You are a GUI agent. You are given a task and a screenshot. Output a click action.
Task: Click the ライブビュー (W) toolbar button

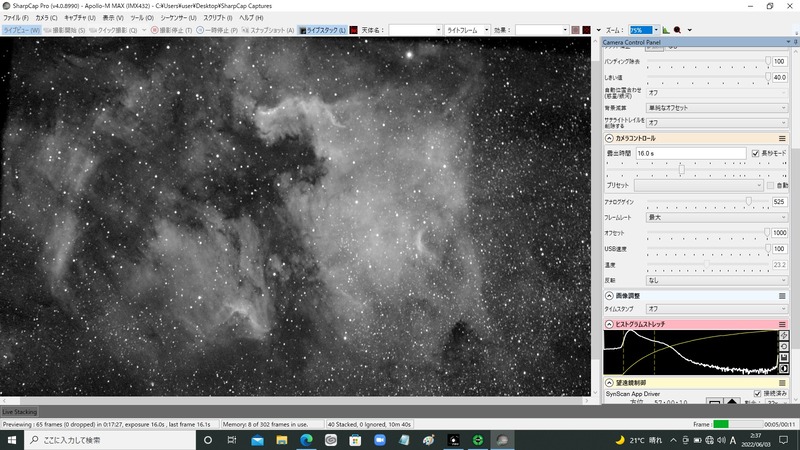21,30
